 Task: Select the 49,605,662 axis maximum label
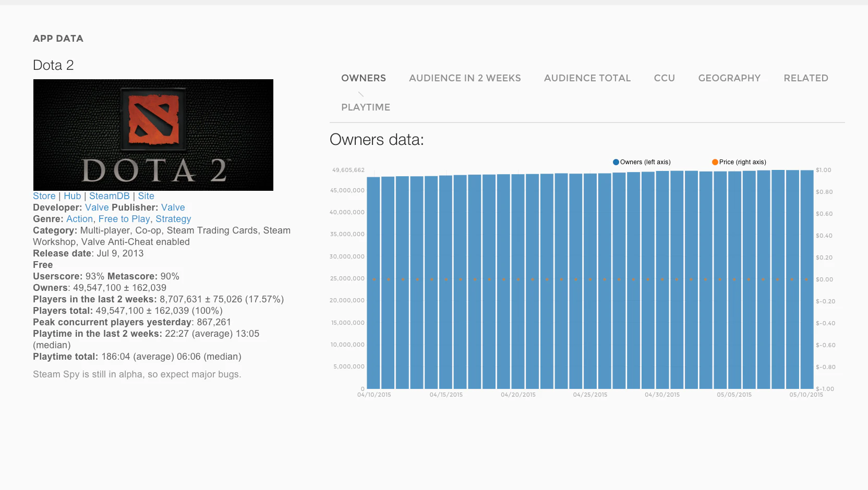coord(348,170)
